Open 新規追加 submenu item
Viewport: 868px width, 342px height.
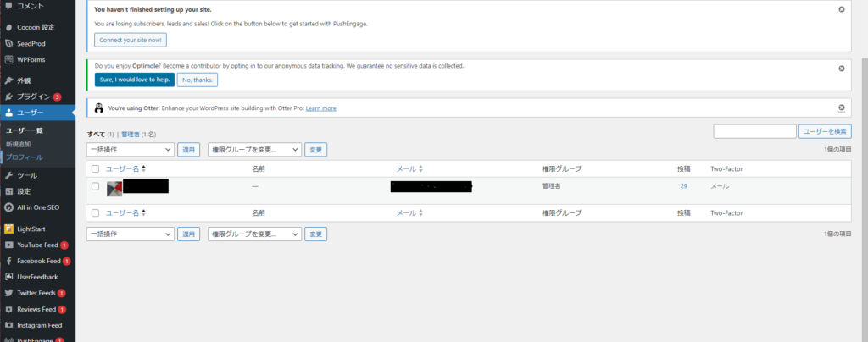coord(19,144)
